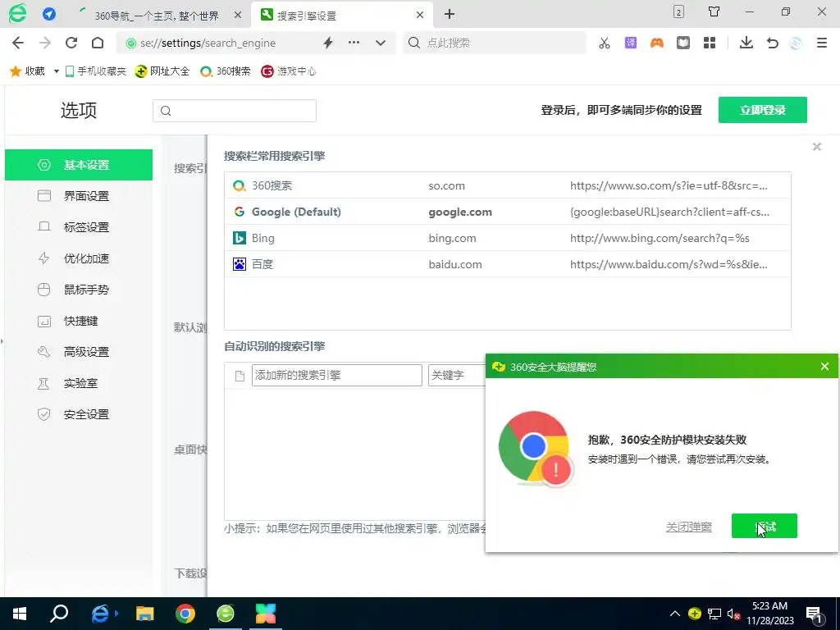840x630 pixels.
Task: Select 高级设置 in the sidebar
Action: pyautogui.click(x=79, y=352)
